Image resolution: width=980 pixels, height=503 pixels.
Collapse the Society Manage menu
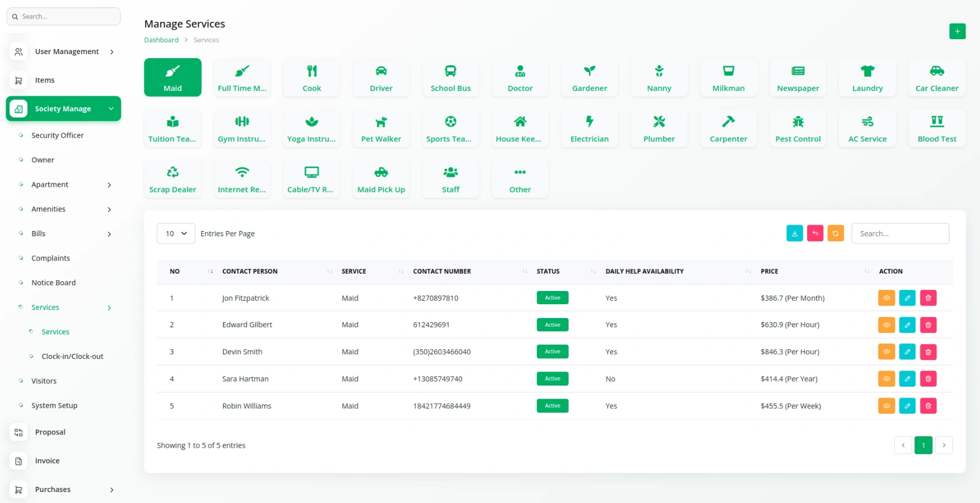[63, 109]
